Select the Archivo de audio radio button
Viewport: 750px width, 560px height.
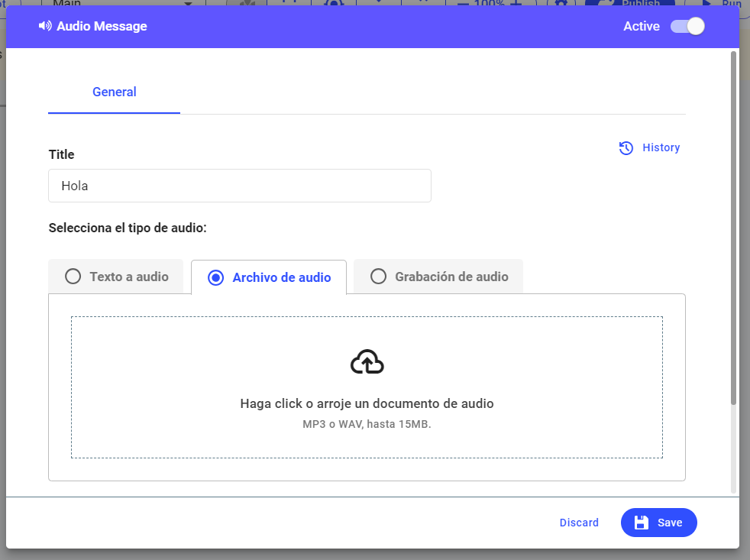[x=215, y=277]
